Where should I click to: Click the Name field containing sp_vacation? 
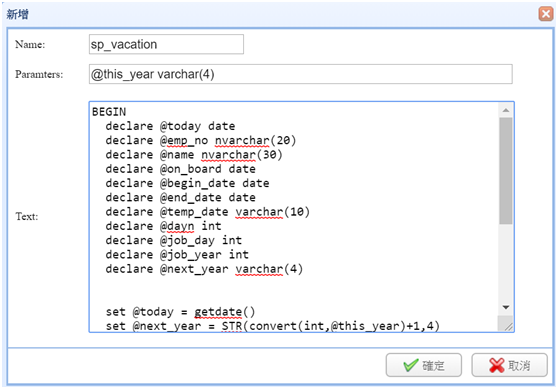click(166, 44)
